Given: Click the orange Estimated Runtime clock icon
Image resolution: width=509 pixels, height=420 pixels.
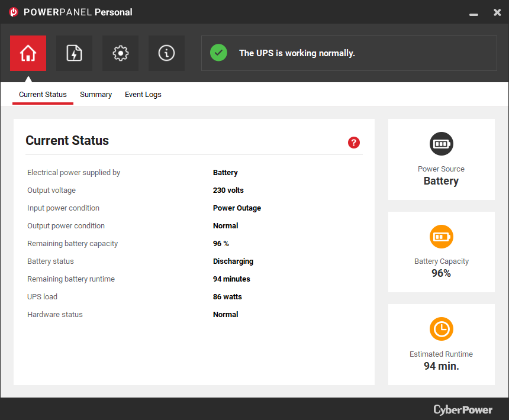Looking at the screenshot, I should (x=441, y=329).
